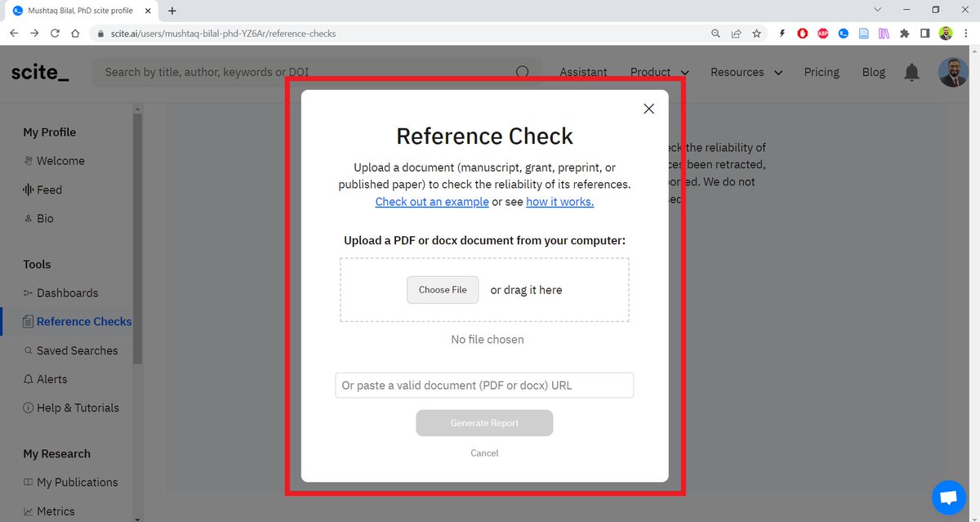Click the Saved Searches magnifier icon
The image size is (980, 522).
(x=28, y=350)
